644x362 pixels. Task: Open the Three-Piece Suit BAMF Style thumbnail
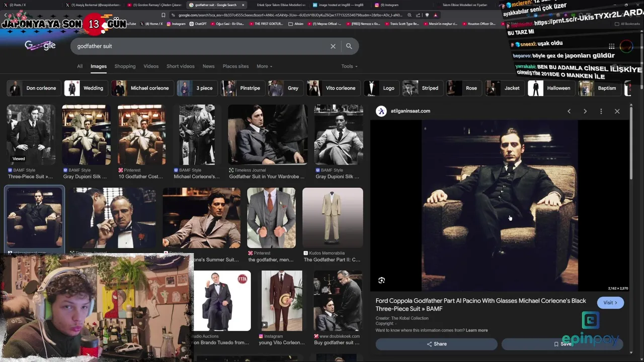coord(31,135)
